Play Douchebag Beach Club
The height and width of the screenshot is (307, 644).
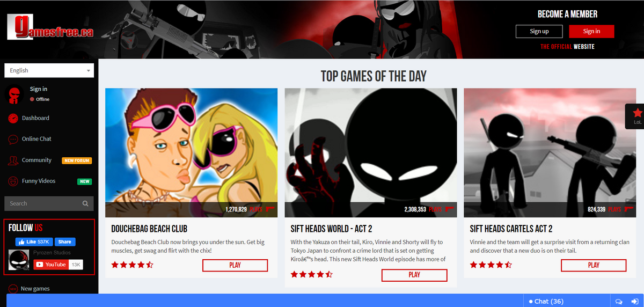pos(235,265)
